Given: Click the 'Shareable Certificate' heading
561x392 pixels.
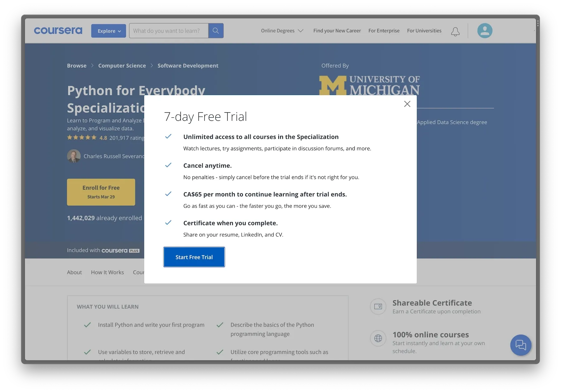Looking at the screenshot, I should click(432, 303).
